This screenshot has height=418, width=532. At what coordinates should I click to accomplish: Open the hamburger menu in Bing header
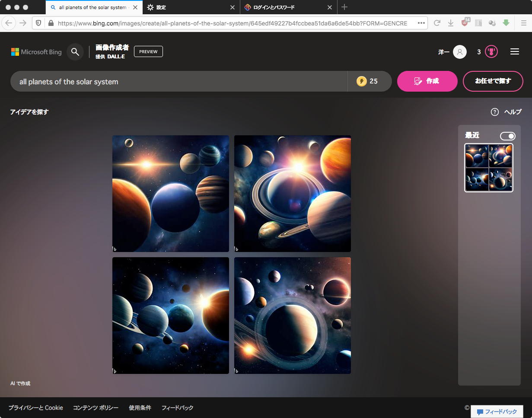pos(515,52)
